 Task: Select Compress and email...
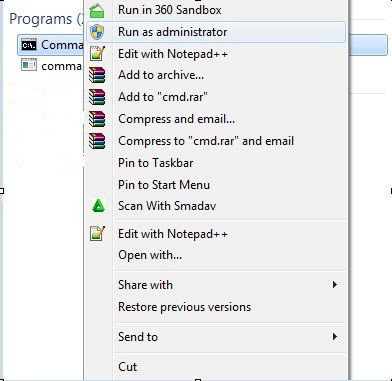pyautogui.click(x=215, y=119)
